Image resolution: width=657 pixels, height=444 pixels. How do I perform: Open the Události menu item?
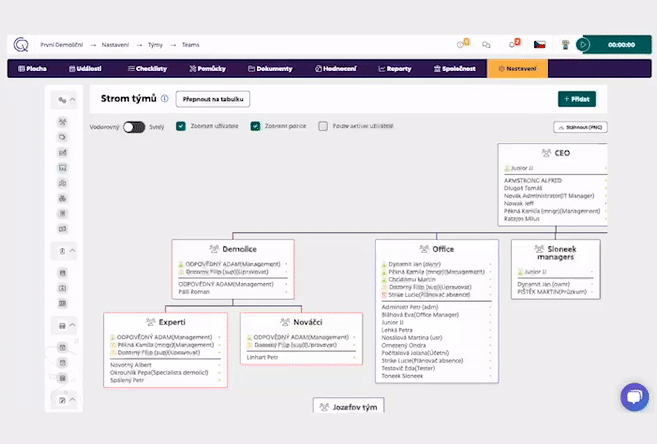coord(85,69)
